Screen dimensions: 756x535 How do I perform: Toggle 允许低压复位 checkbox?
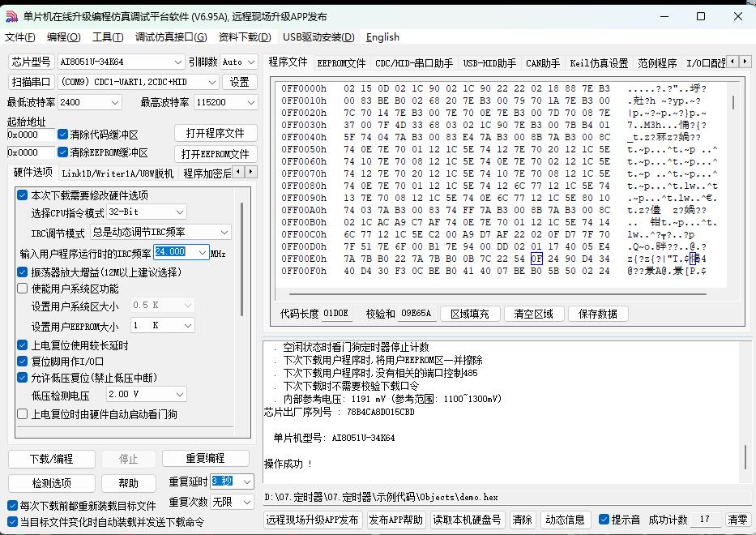(x=22, y=377)
